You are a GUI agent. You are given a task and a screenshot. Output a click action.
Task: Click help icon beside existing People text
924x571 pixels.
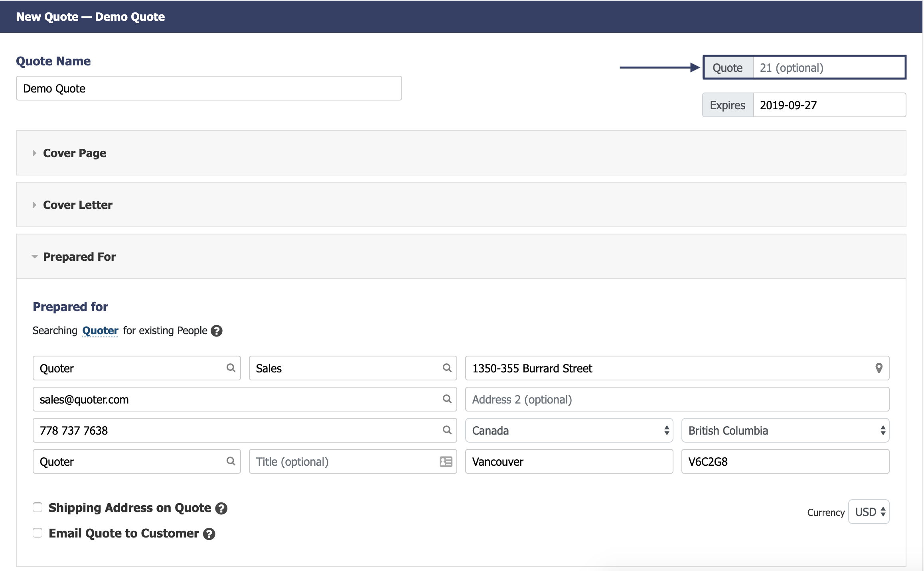pos(217,331)
